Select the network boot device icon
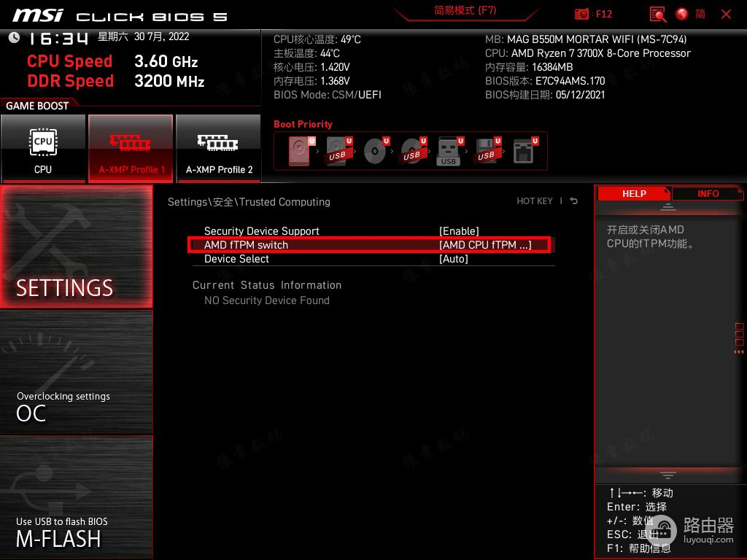 pos(524,152)
